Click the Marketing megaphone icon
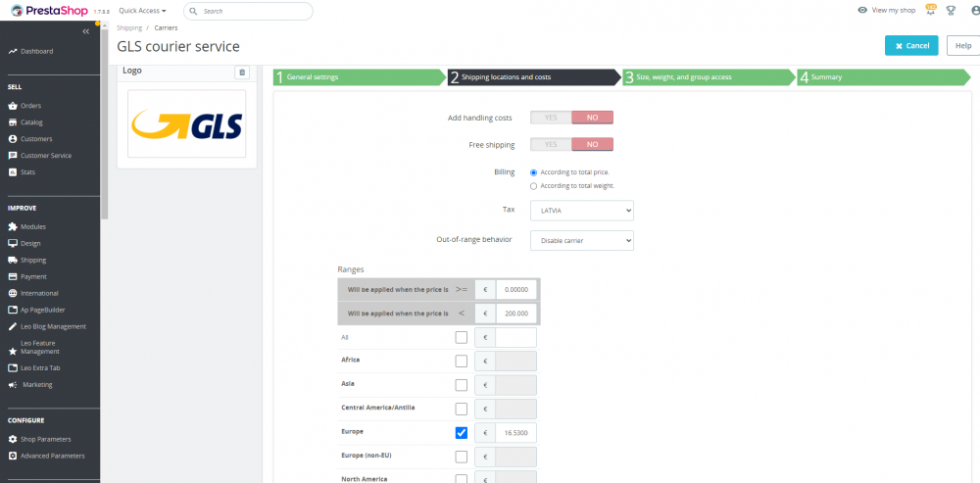This screenshot has width=980, height=483. [x=13, y=385]
